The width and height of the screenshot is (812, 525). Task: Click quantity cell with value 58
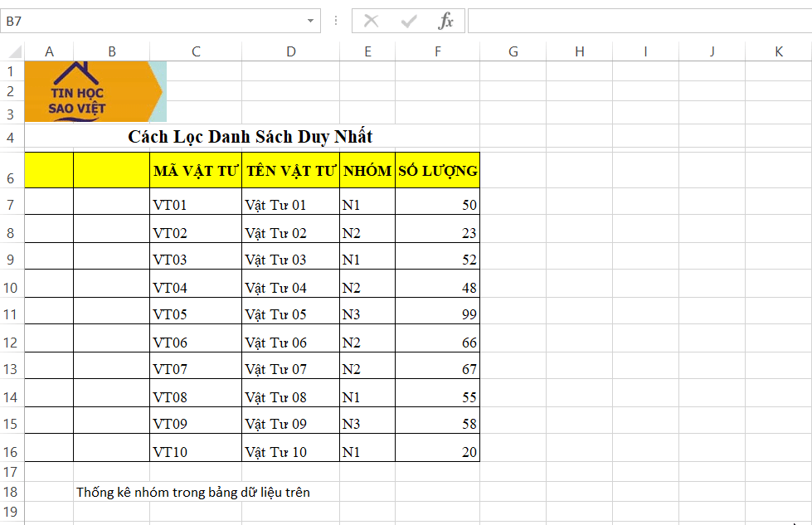(438, 420)
